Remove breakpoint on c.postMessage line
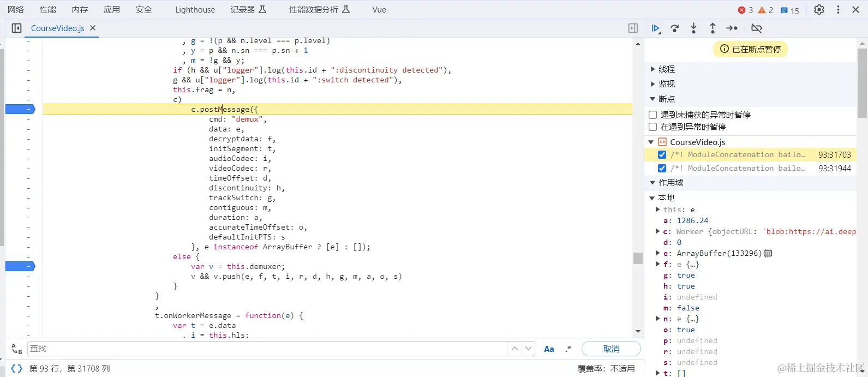The width and height of the screenshot is (868, 377). coord(20,109)
